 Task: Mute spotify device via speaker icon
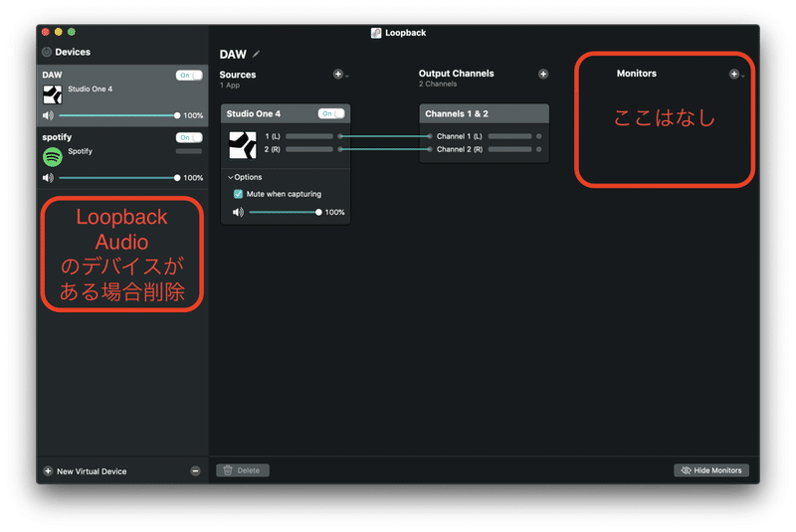pos(48,178)
